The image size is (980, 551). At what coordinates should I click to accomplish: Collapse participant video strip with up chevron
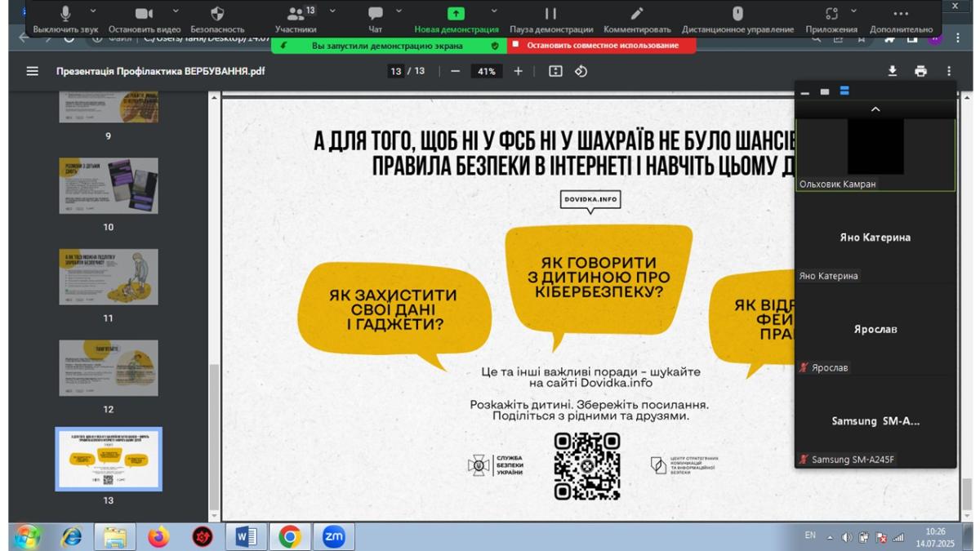(x=875, y=109)
